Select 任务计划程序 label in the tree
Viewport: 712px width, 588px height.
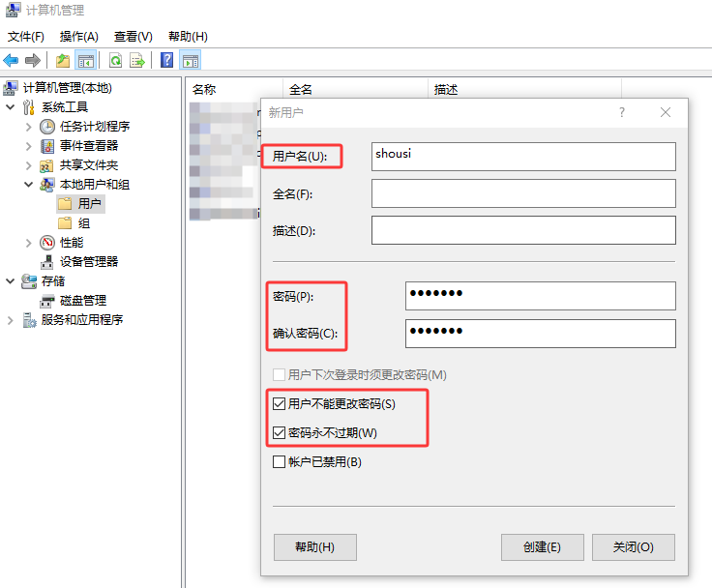click(95, 127)
